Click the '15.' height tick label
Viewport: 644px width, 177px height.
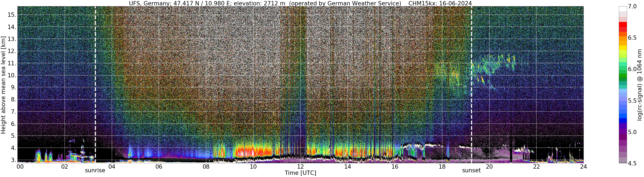pyautogui.click(x=12, y=15)
